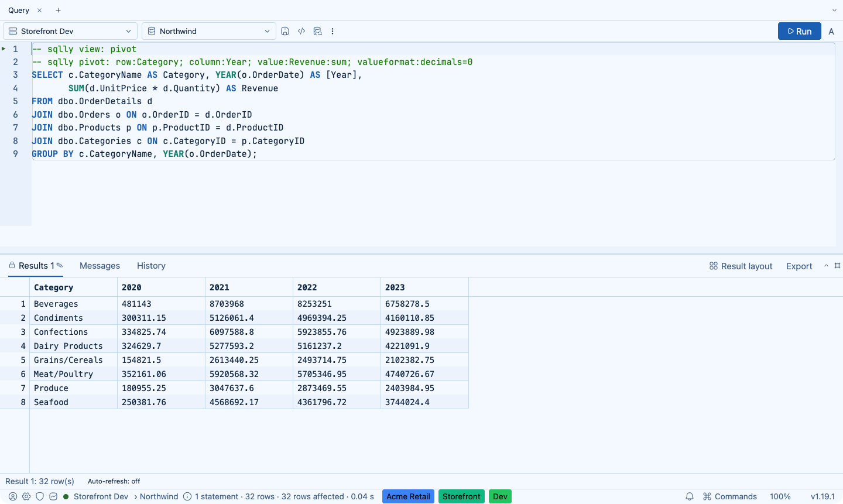Toggle Auto-refresh off setting
Image resolution: width=843 pixels, height=504 pixels.
[114, 481]
